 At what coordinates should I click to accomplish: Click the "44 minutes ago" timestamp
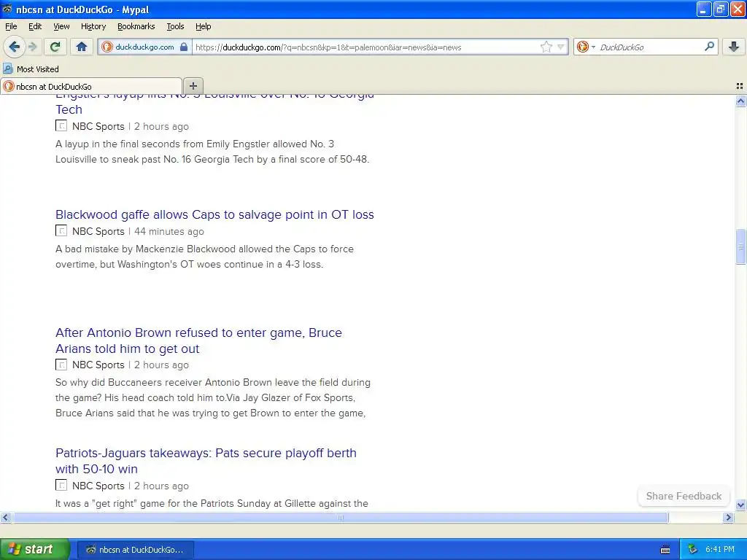(x=169, y=231)
